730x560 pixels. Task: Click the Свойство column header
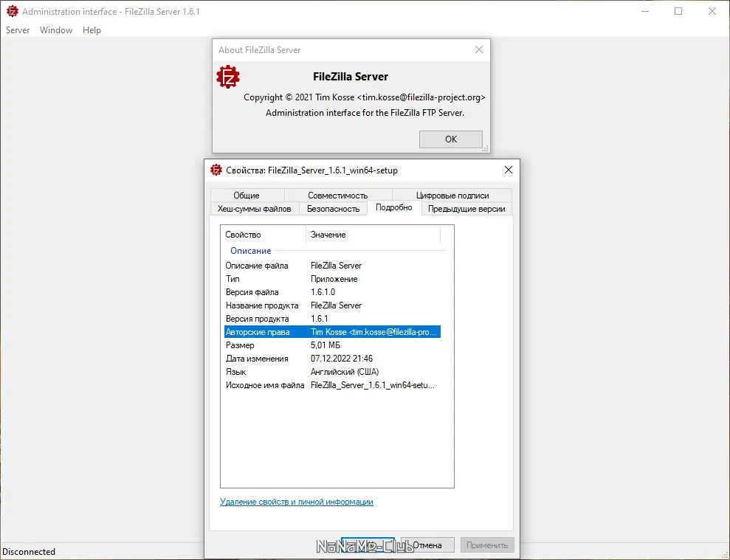point(264,235)
